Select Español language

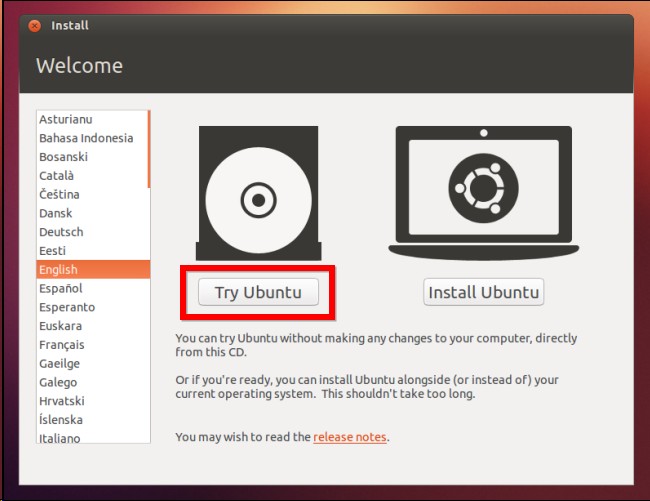(x=92, y=288)
